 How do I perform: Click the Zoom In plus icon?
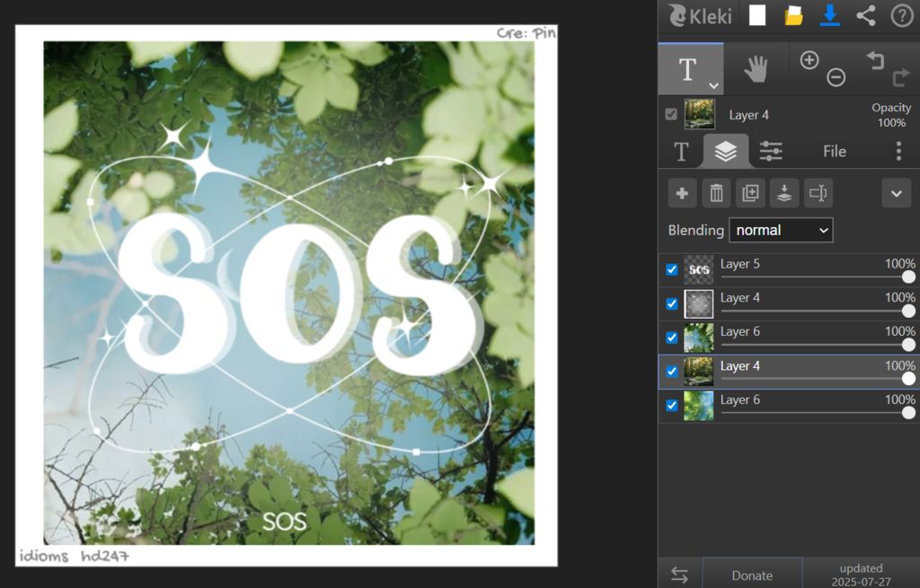pyautogui.click(x=809, y=60)
